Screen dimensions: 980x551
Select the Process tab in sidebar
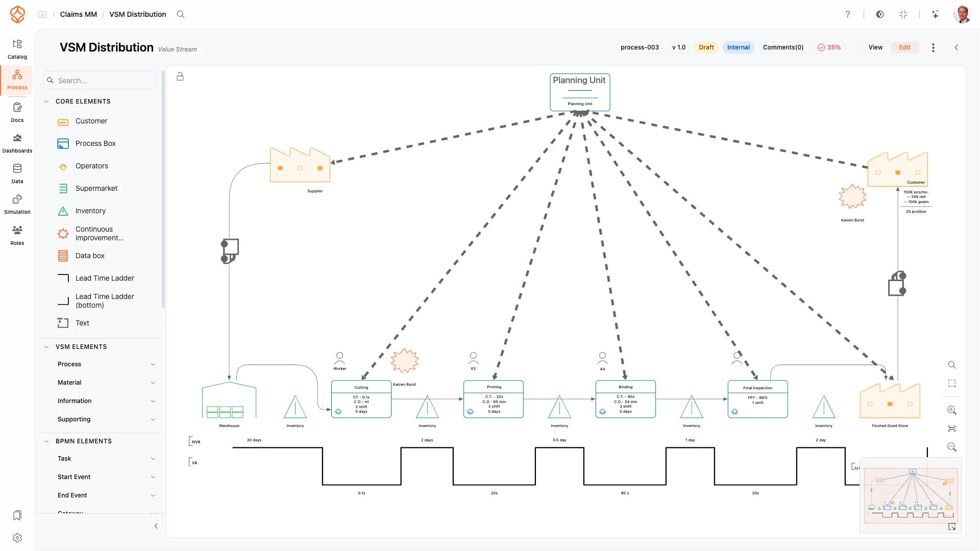tap(17, 80)
